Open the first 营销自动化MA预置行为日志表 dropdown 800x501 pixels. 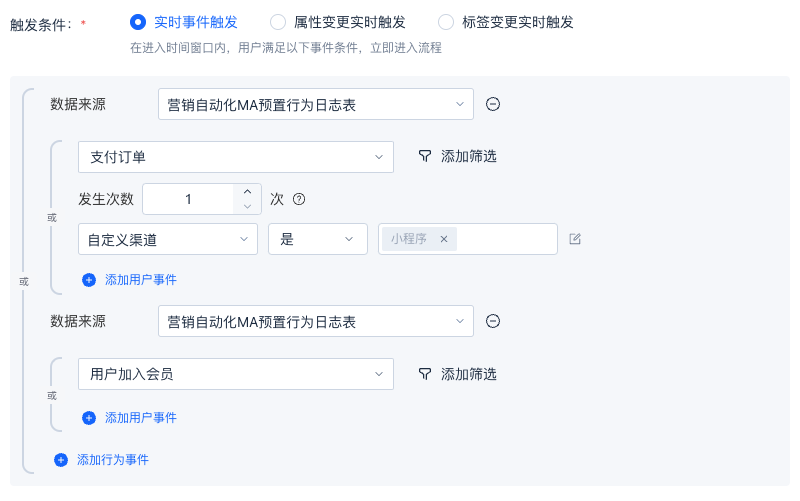click(316, 105)
